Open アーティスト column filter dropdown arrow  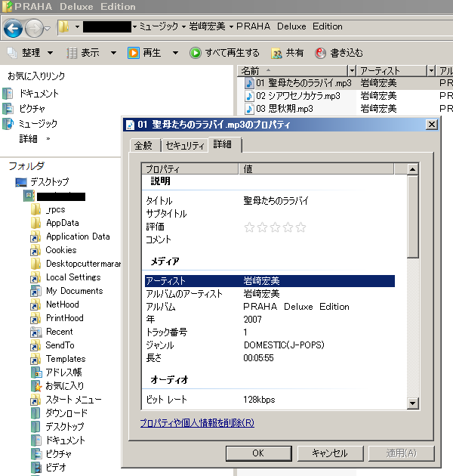point(431,71)
